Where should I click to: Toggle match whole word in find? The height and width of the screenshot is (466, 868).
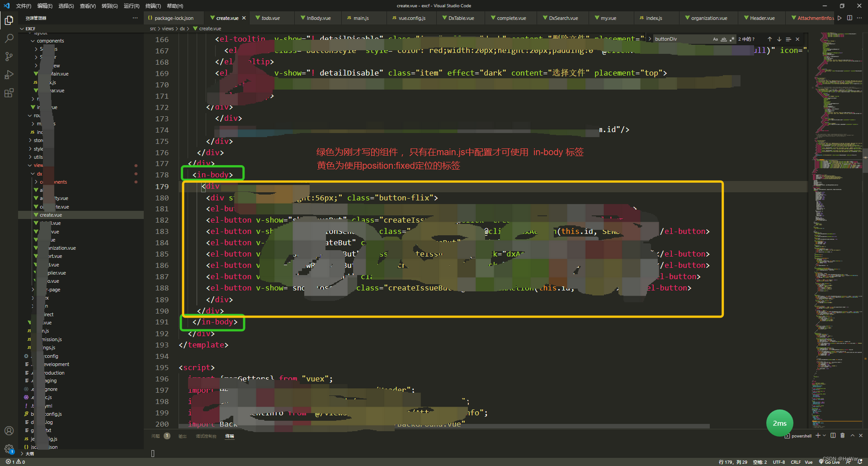[x=724, y=39]
